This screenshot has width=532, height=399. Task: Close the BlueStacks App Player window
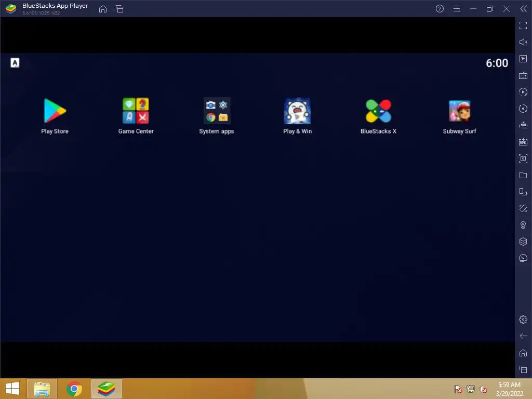pyautogui.click(x=507, y=9)
